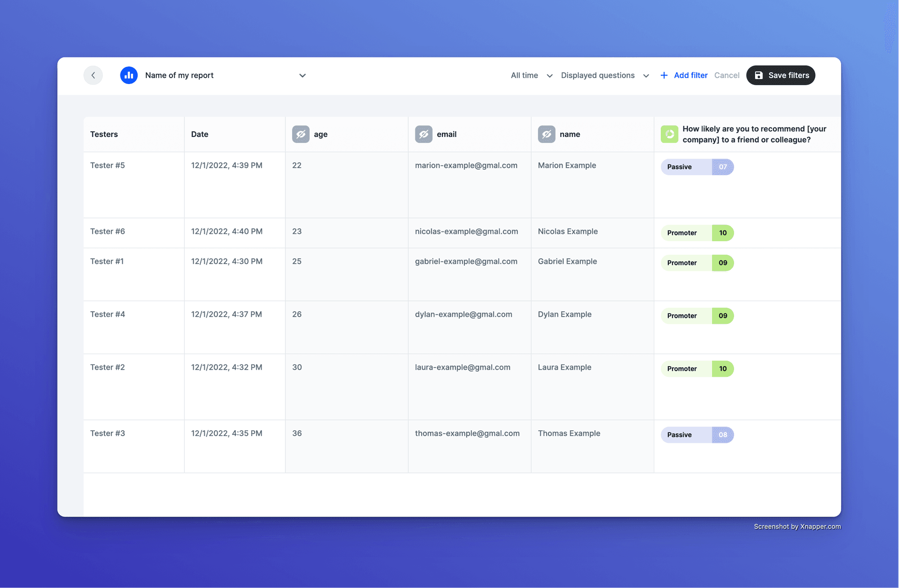Toggle visibility icon for age column

pyautogui.click(x=300, y=134)
